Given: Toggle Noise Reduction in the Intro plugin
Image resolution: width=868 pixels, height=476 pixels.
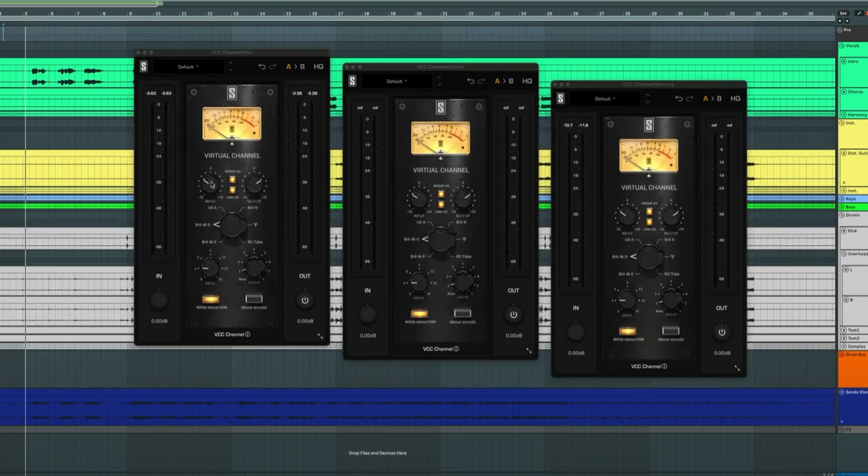Looking at the screenshot, I should pyautogui.click(x=211, y=299).
